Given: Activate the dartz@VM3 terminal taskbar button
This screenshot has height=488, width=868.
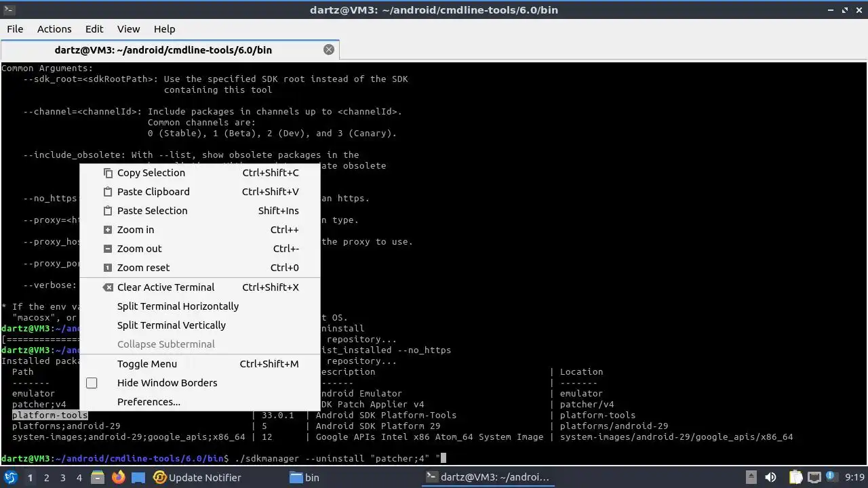Looking at the screenshot, I should [x=488, y=477].
